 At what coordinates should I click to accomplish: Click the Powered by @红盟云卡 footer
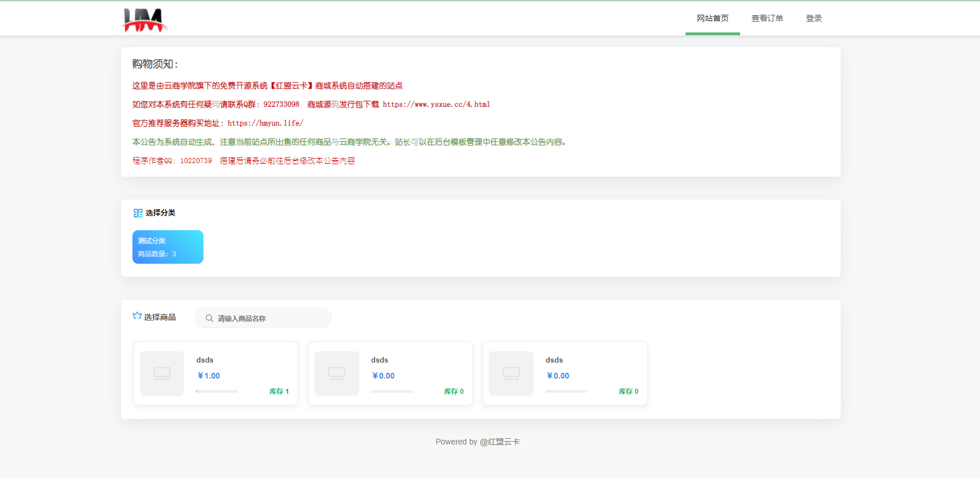tap(478, 442)
